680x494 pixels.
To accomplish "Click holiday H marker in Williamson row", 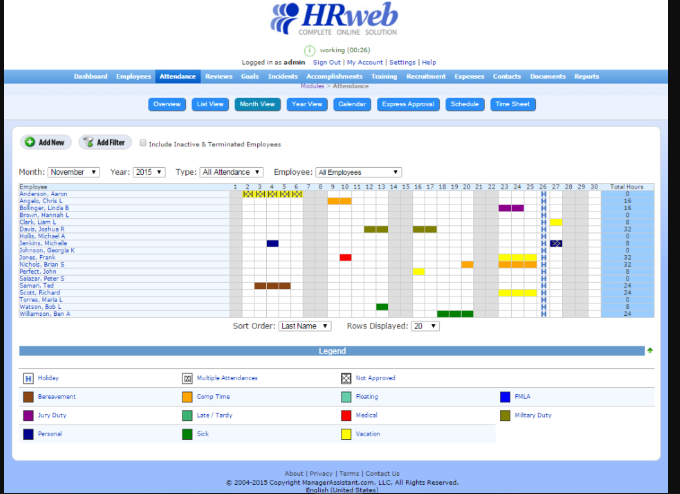I will coord(543,314).
